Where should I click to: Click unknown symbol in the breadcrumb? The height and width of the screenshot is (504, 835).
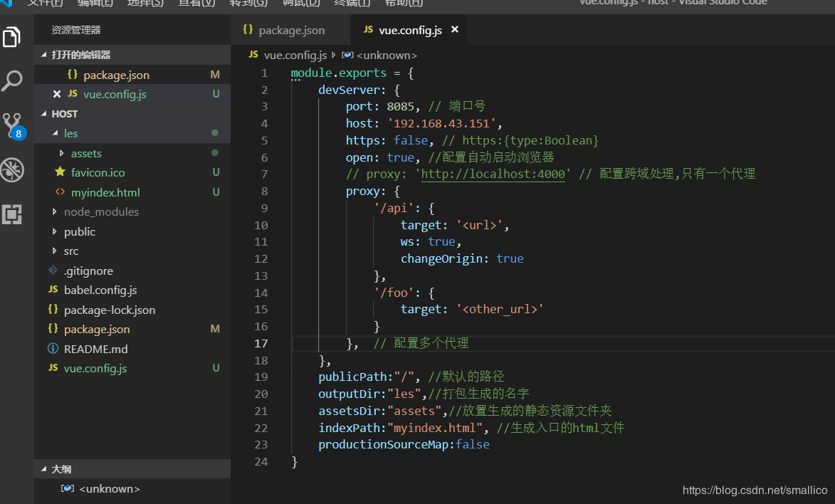387,55
